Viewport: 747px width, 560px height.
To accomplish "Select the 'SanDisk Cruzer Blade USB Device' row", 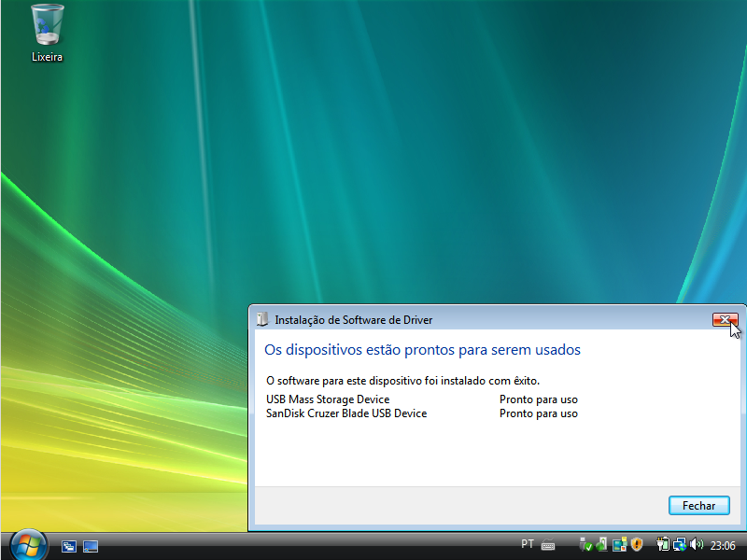I will click(346, 413).
